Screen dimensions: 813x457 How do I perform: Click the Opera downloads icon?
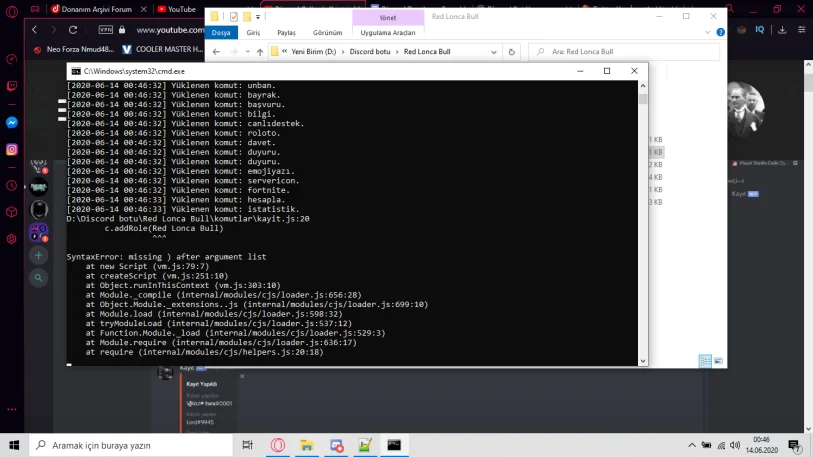point(782,30)
